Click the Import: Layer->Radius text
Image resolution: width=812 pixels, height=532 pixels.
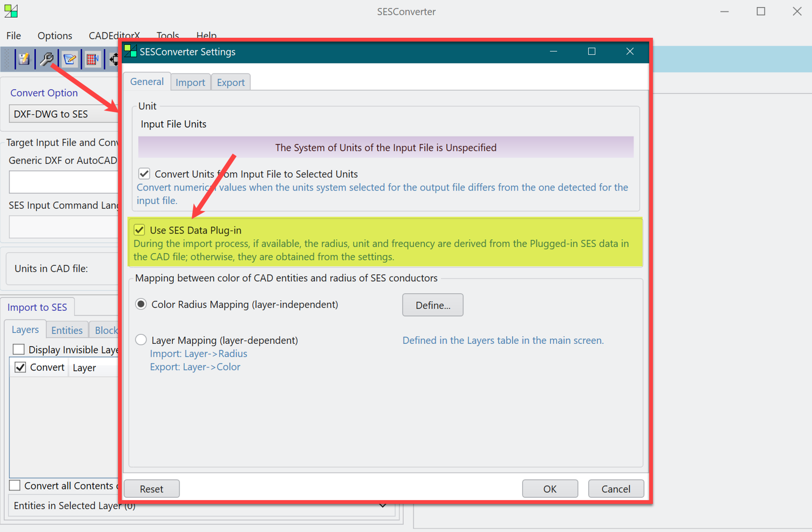[199, 353]
